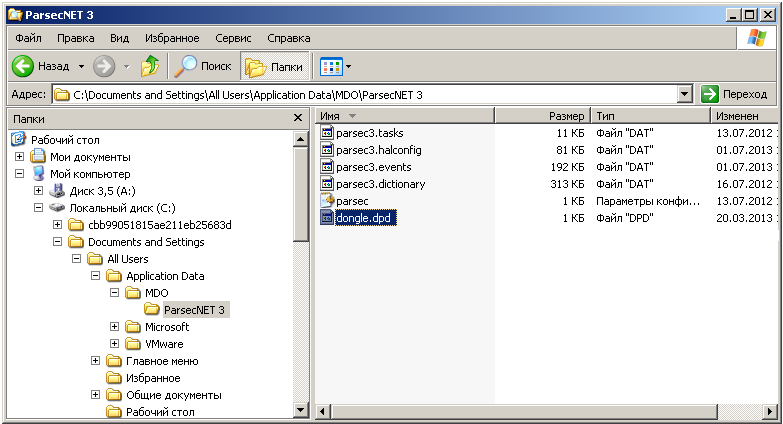Select the parsec3.tasks file icon
The image size is (783, 424).
click(x=327, y=133)
